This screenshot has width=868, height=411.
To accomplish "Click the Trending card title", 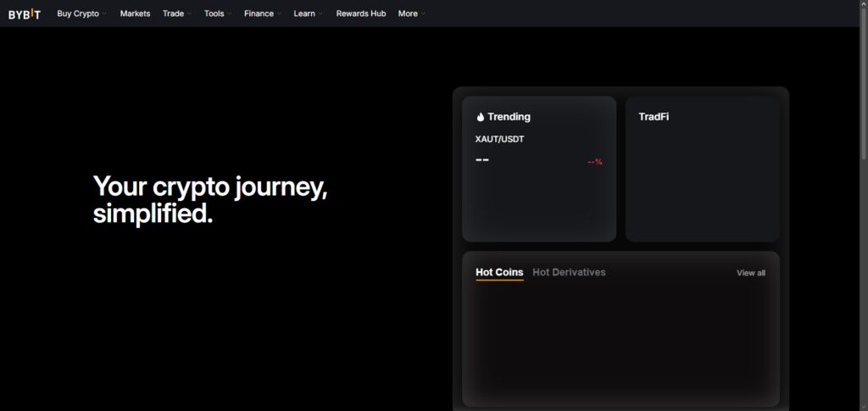I will coord(509,117).
